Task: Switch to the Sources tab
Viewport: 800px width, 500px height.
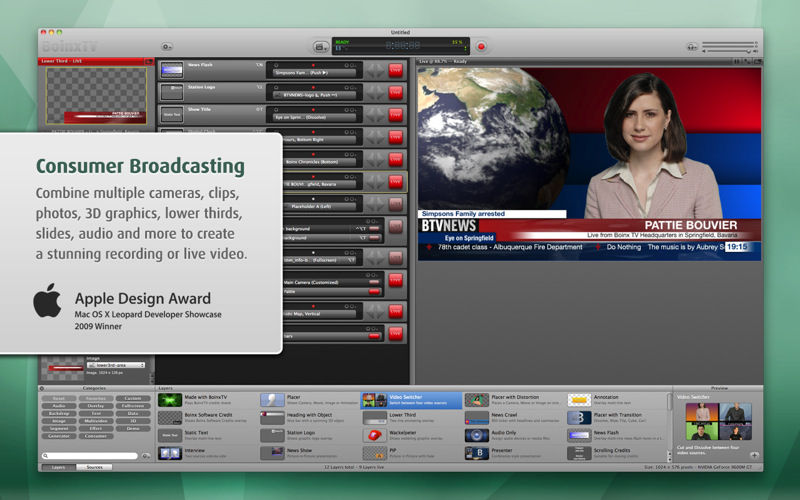Action: [x=94, y=467]
